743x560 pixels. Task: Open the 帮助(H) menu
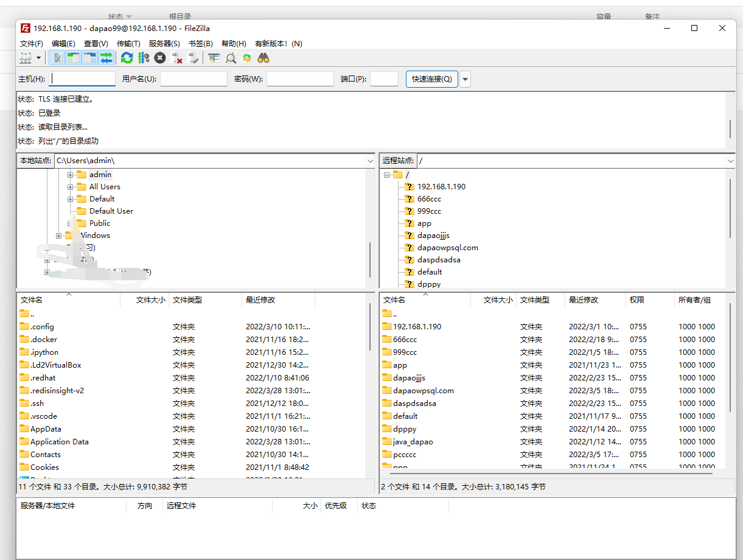(x=234, y=44)
